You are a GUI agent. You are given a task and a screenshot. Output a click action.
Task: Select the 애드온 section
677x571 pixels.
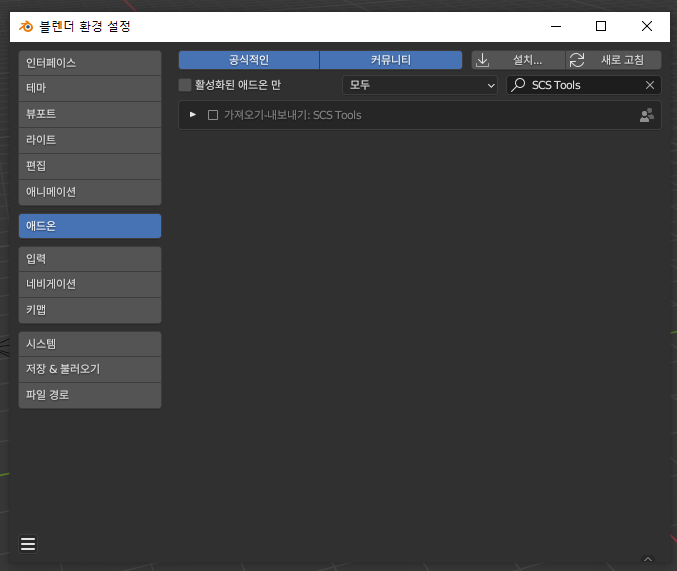click(90, 226)
